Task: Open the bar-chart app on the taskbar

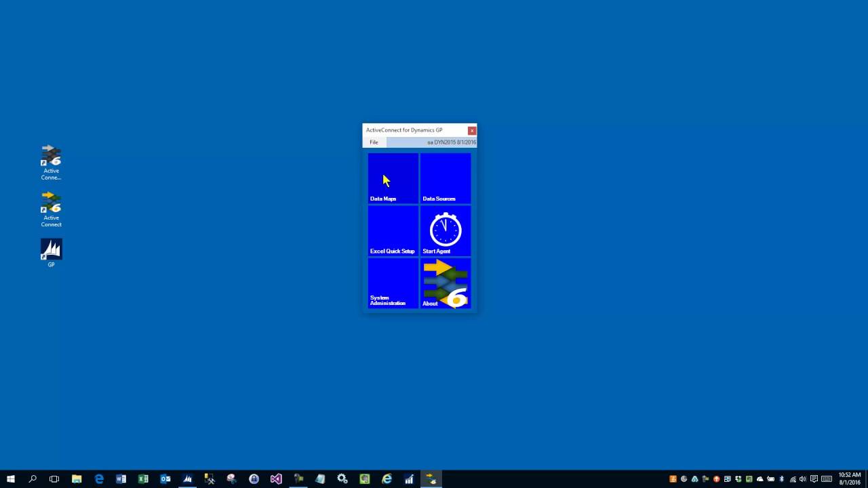Action: (409, 479)
